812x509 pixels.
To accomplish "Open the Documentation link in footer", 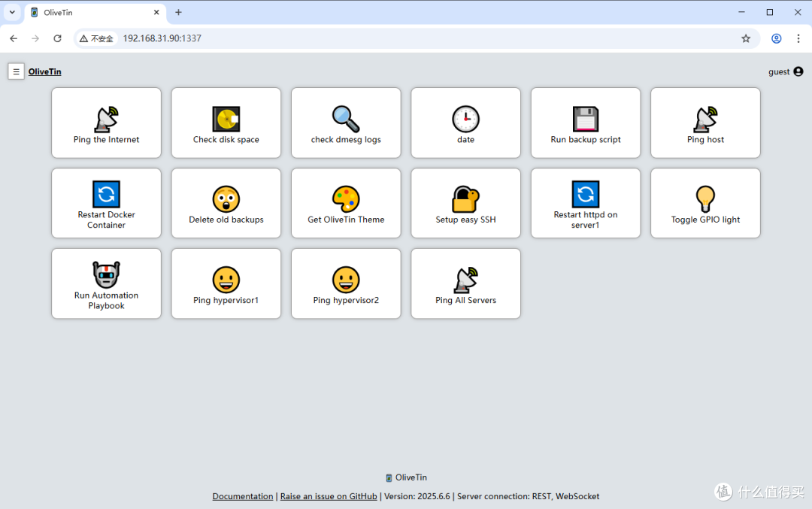I will 243,496.
